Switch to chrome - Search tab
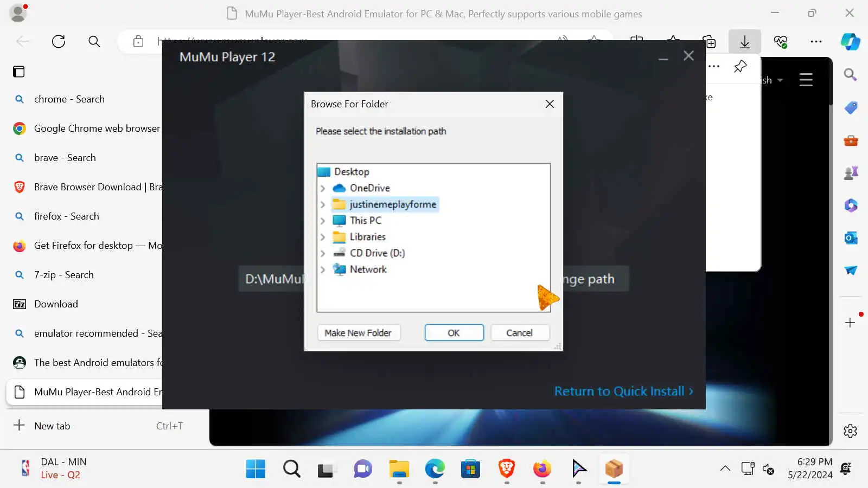This screenshot has width=868, height=488. pos(84,99)
